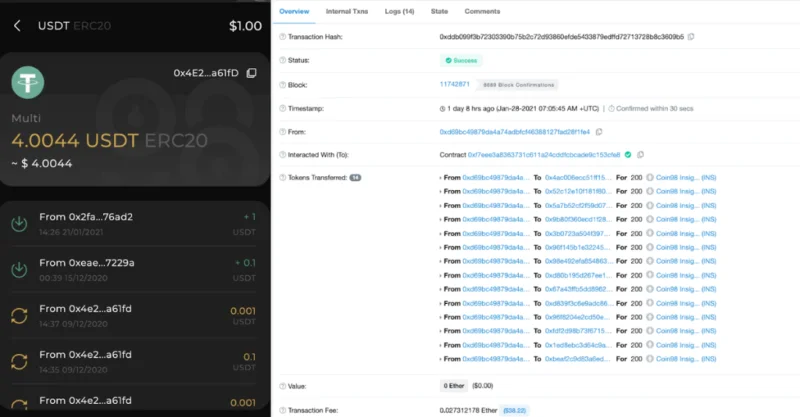The width and height of the screenshot is (800, 417).
Task: Open help icon next to Transaction Fee
Action: pyautogui.click(x=283, y=410)
